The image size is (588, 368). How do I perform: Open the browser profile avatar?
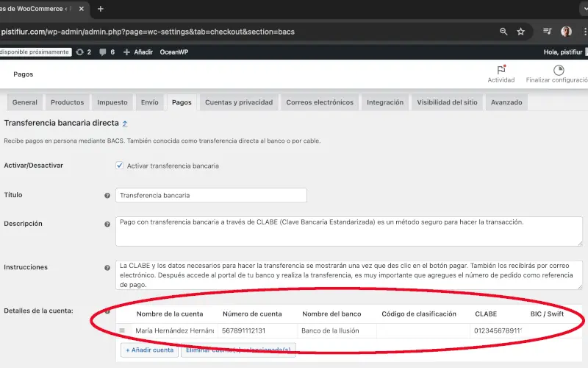(566, 32)
